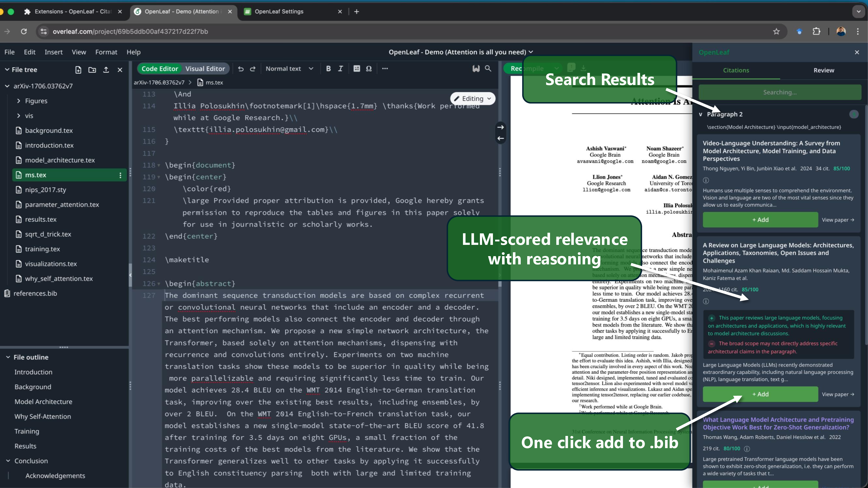The height and width of the screenshot is (488, 868).
Task: Open the review/track changes bookmark icon
Action: point(476,69)
